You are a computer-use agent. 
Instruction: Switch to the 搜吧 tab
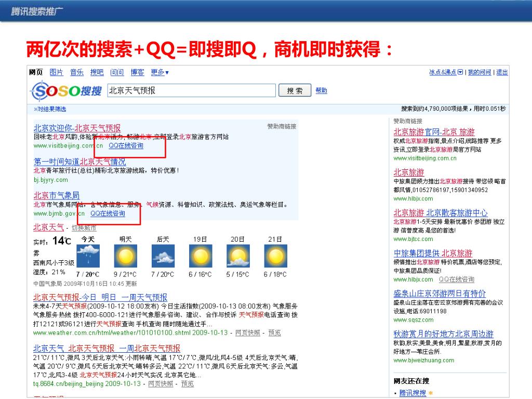click(97, 72)
